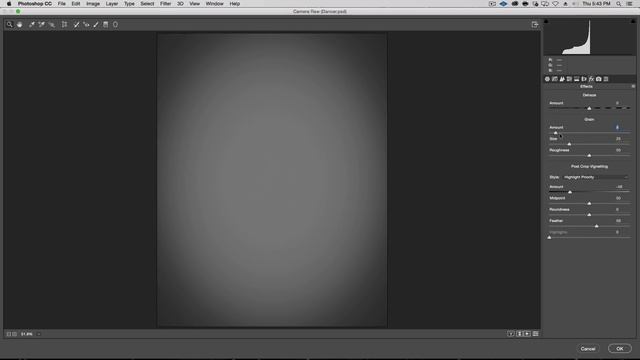Click the vignette Feather value field
The image size is (640, 360).
619,220
